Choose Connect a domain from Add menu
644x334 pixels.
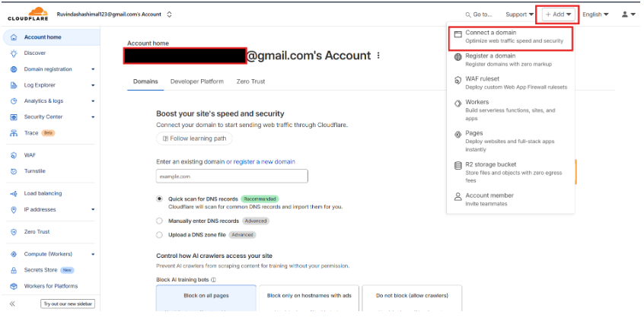point(509,37)
